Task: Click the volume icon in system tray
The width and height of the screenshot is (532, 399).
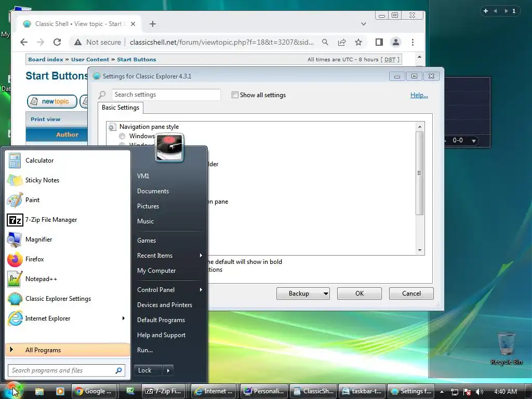Action: click(x=480, y=392)
